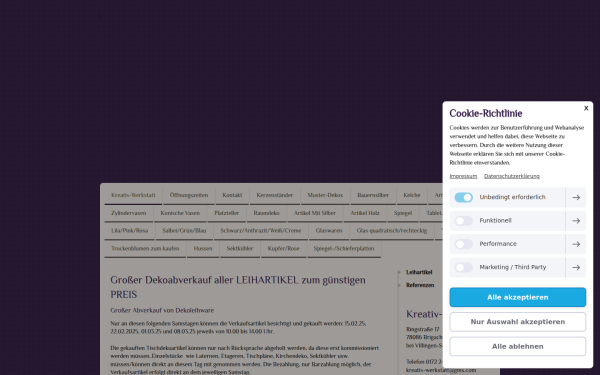
Task: Open the Kreativ-Werkstatt menu tab
Action: pos(133,195)
